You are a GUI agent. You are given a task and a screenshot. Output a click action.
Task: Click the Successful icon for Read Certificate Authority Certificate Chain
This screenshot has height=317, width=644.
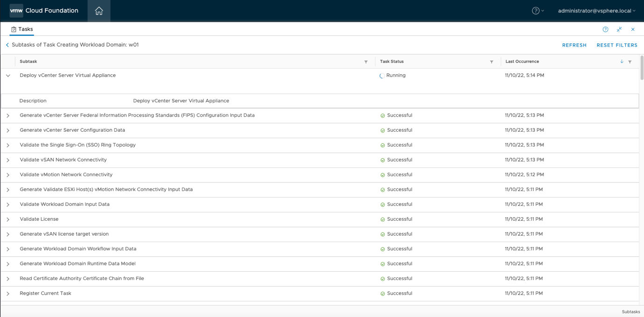click(x=383, y=279)
